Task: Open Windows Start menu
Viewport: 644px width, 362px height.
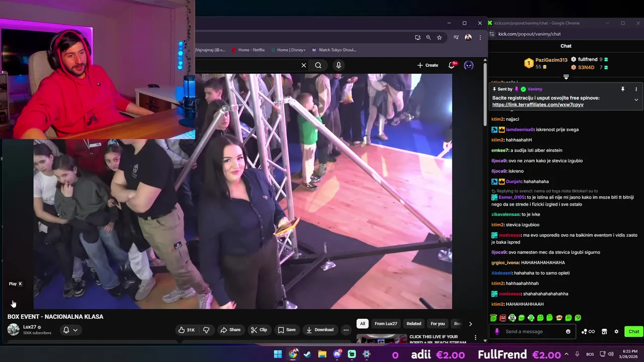Action: 278,354
